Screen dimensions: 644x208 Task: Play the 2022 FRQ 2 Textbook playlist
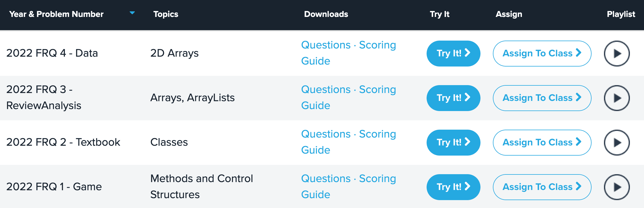(617, 143)
